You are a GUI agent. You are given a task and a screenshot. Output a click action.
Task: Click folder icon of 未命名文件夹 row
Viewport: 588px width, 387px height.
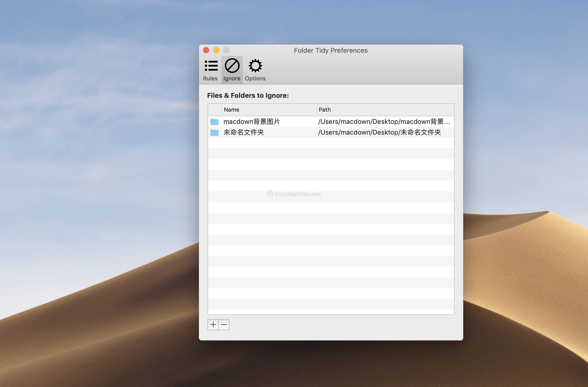pos(214,132)
